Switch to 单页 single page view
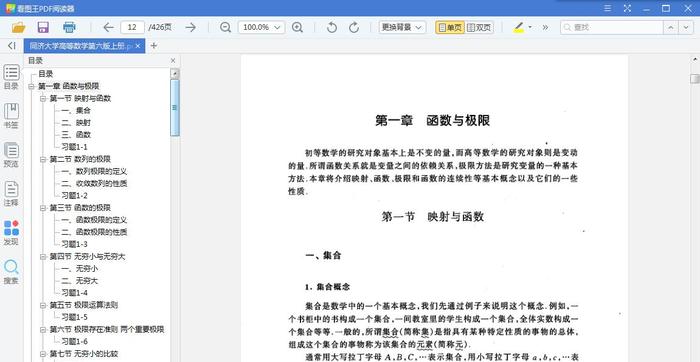 450,27
